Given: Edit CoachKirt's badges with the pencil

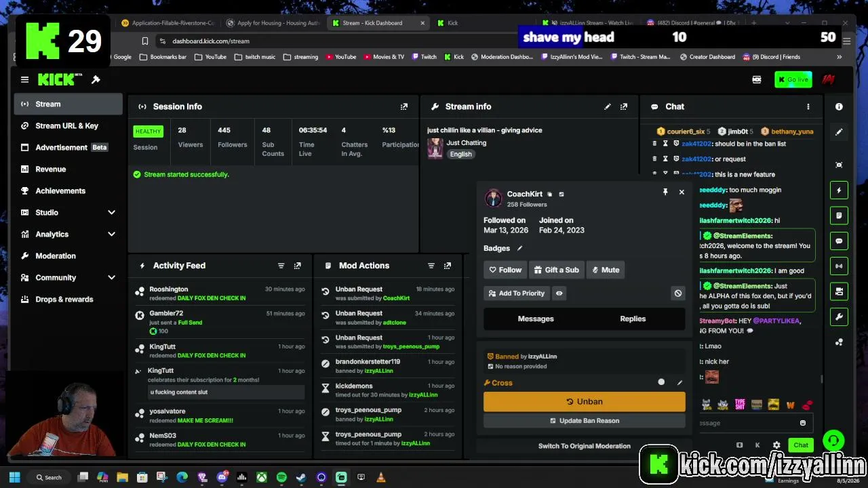Looking at the screenshot, I should [x=520, y=248].
